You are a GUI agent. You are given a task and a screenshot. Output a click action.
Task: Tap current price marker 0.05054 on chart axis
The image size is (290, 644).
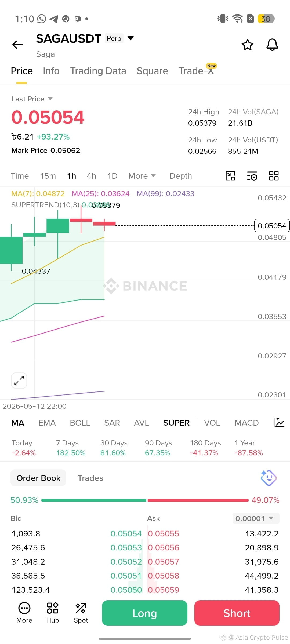coord(272,226)
